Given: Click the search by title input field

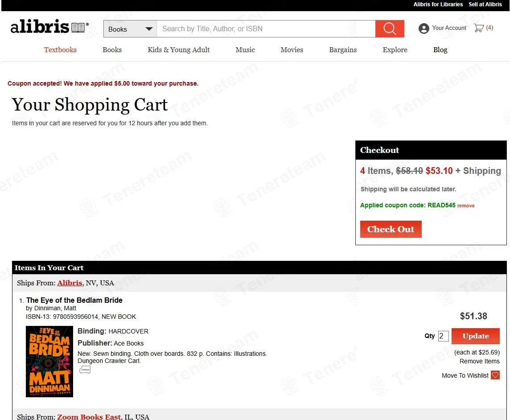Looking at the screenshot, I should [266, 29].
